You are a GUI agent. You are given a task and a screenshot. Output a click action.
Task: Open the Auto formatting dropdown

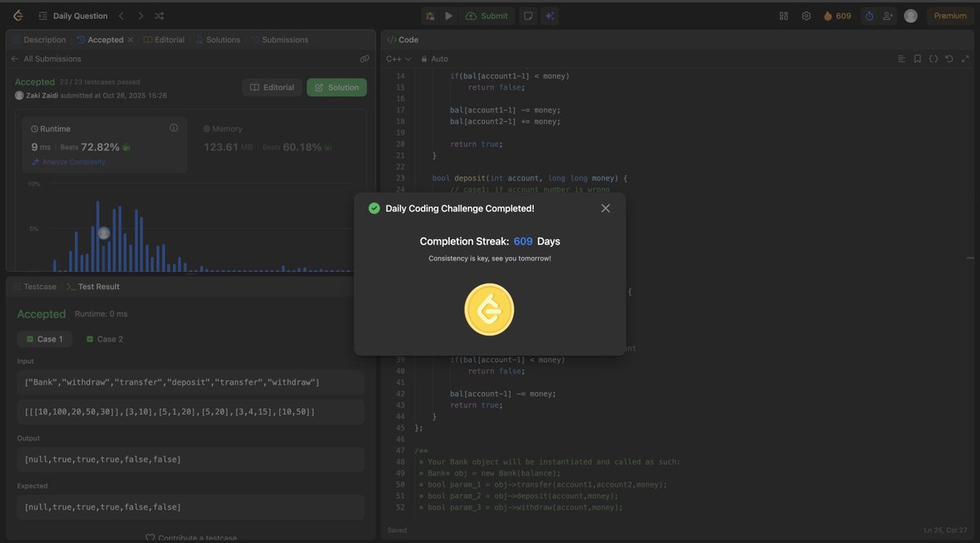pos(434,57)
